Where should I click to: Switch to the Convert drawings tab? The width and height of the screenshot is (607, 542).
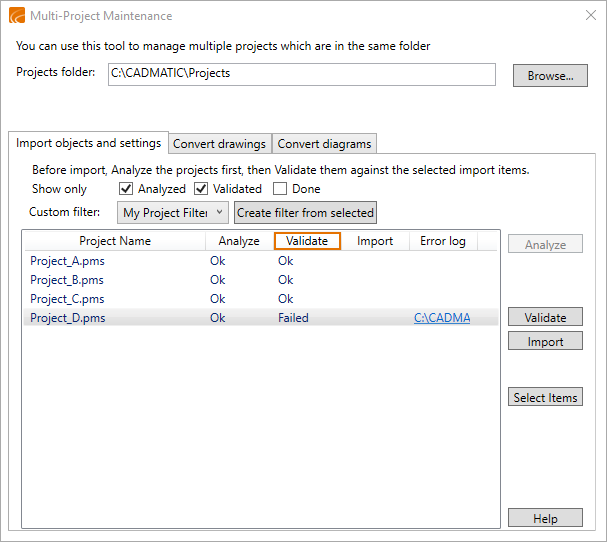219,144
